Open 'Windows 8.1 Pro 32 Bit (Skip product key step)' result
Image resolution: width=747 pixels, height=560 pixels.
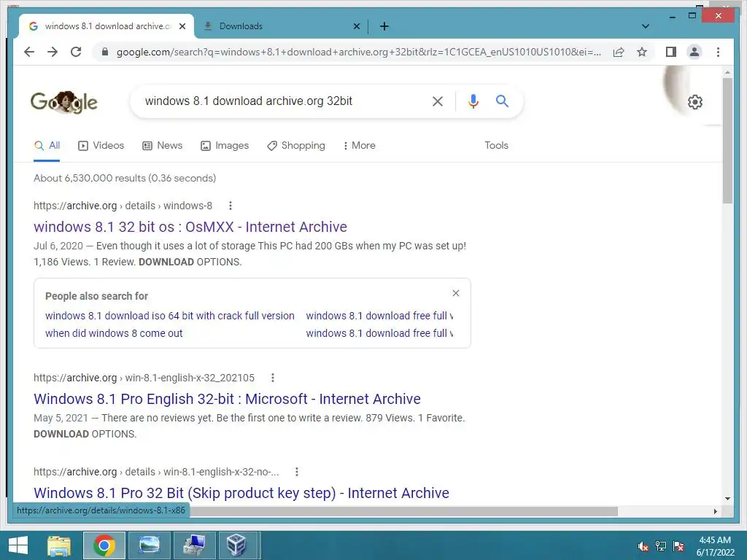point(241,493)
